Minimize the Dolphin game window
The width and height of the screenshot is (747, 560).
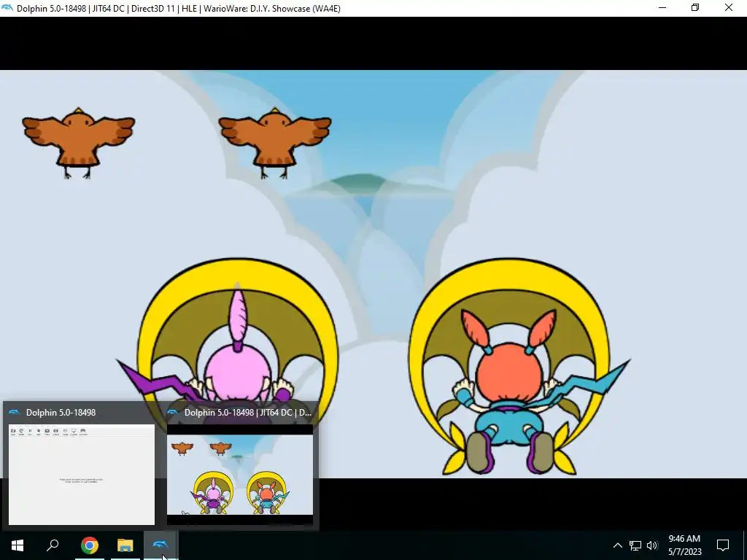pos(662,8)
